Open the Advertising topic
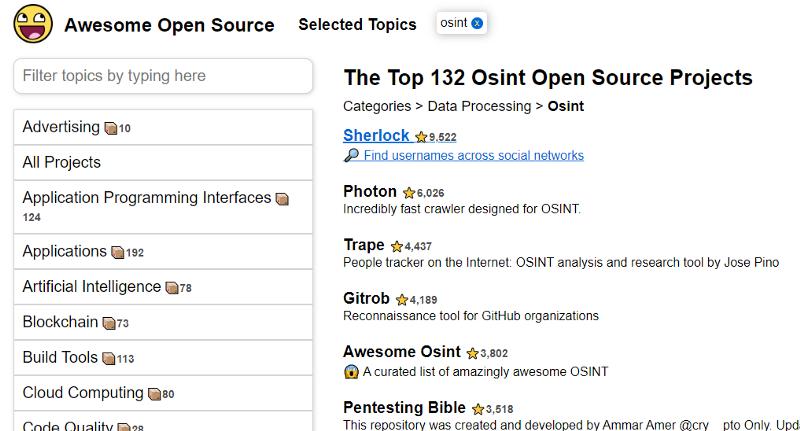This screenshot has height=431, width=800. tap(163, 127)
